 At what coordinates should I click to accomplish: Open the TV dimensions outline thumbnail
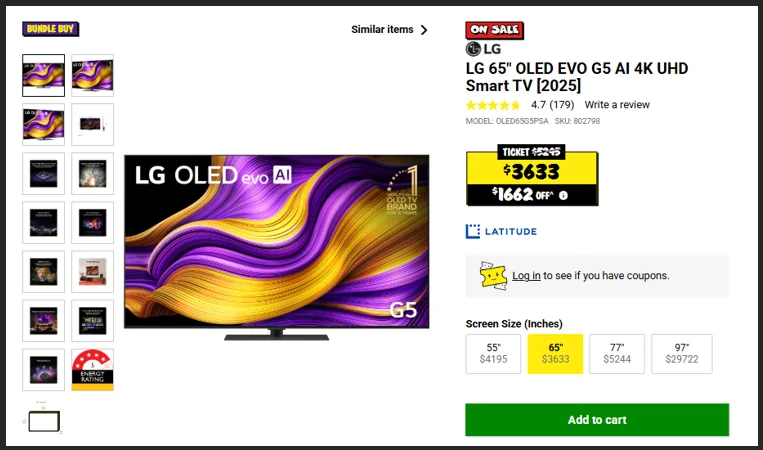point(43,419)
